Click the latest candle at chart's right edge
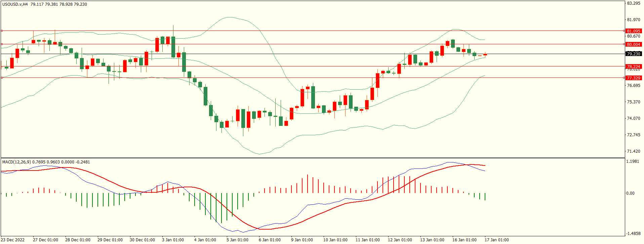Viewport: 644px width, 244px height. 485,54
